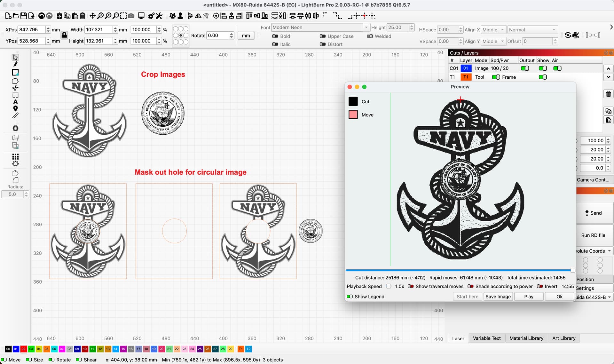614x364 pixels.
Task: Click the Measure ruler tool
Action: point(15,115)
